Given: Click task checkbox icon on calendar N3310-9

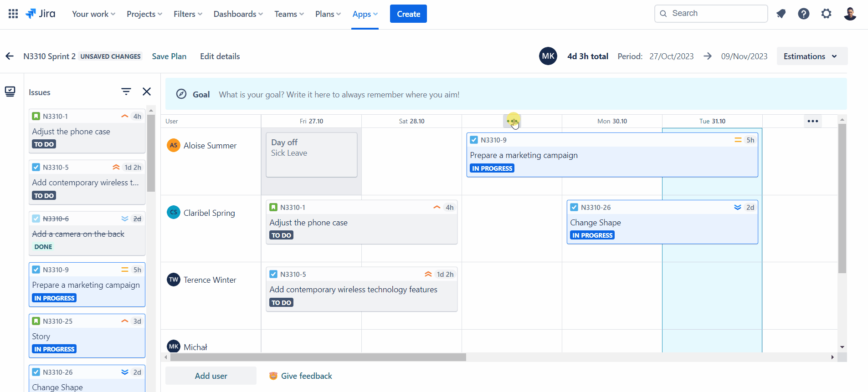Looking at the screenshot, I should point(474,140).
